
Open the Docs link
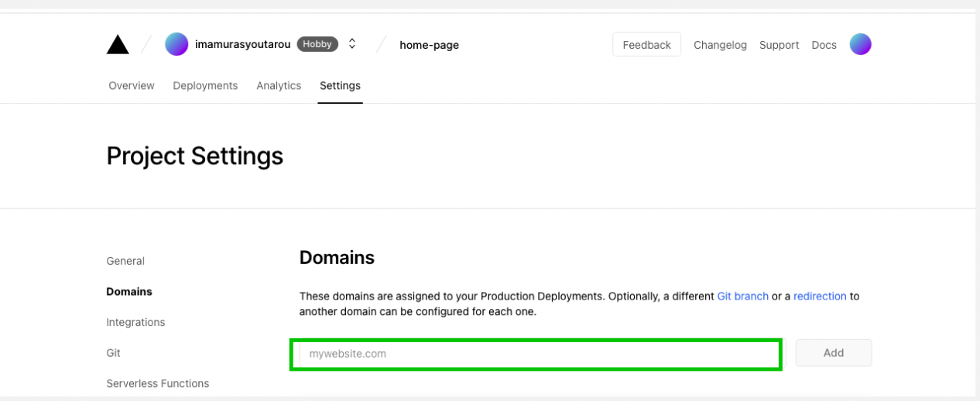[824, 45]
